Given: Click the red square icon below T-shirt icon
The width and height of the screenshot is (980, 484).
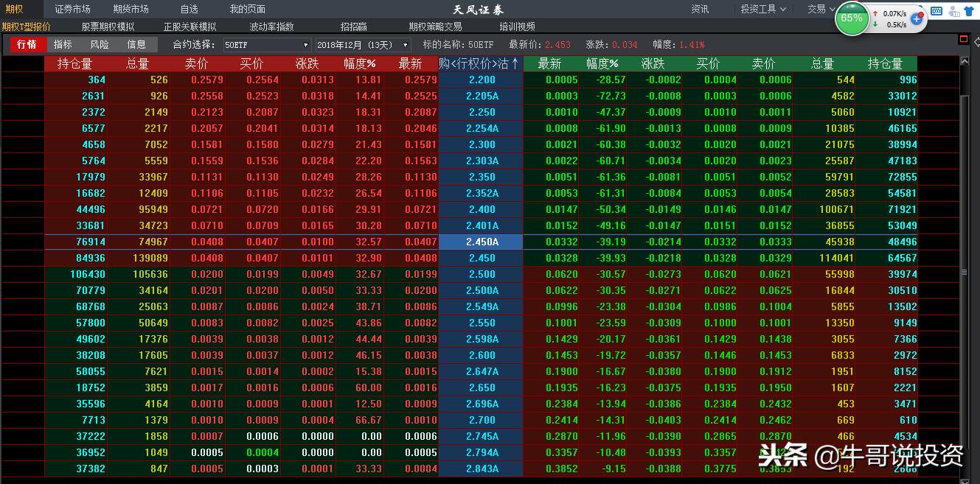Looking at the screenshot, I should [964, 38].
